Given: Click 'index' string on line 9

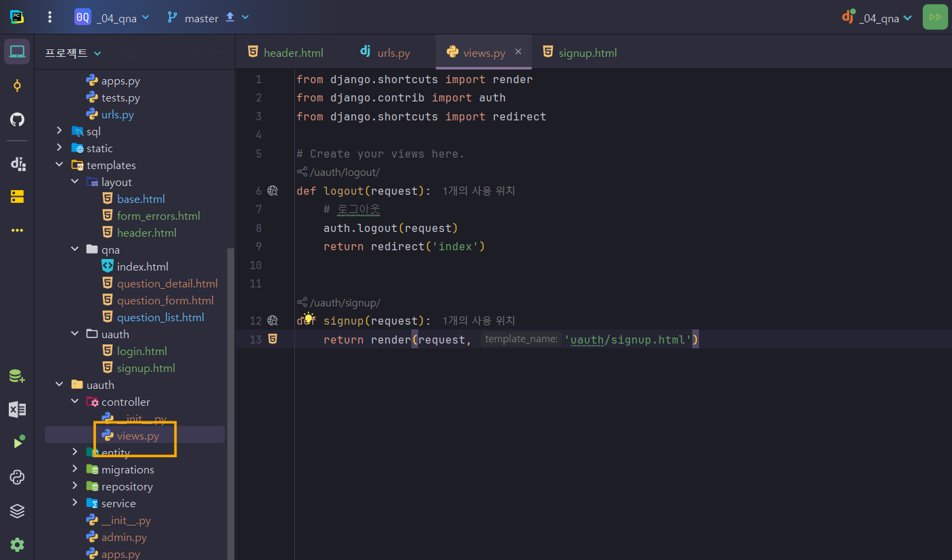Looking at the screenshot, I should tap(455, 246).
